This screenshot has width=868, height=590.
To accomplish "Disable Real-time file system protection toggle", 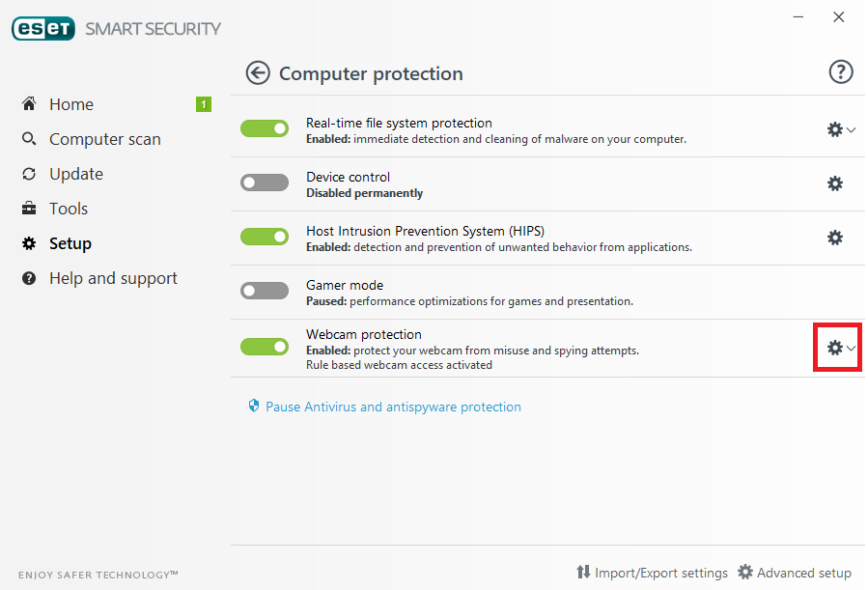I will pyautogui.click(x=265, y=128).
